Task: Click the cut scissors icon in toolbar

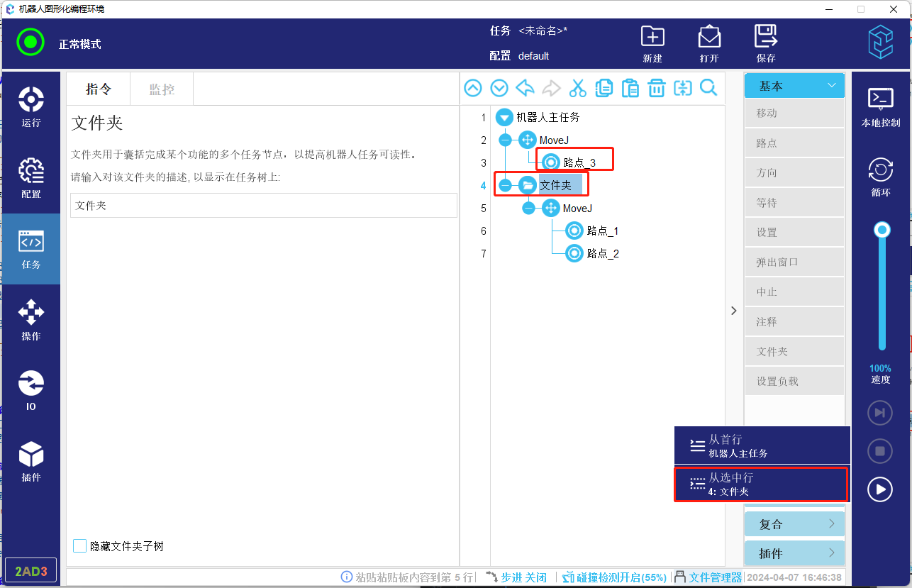Action: point(578,88)
